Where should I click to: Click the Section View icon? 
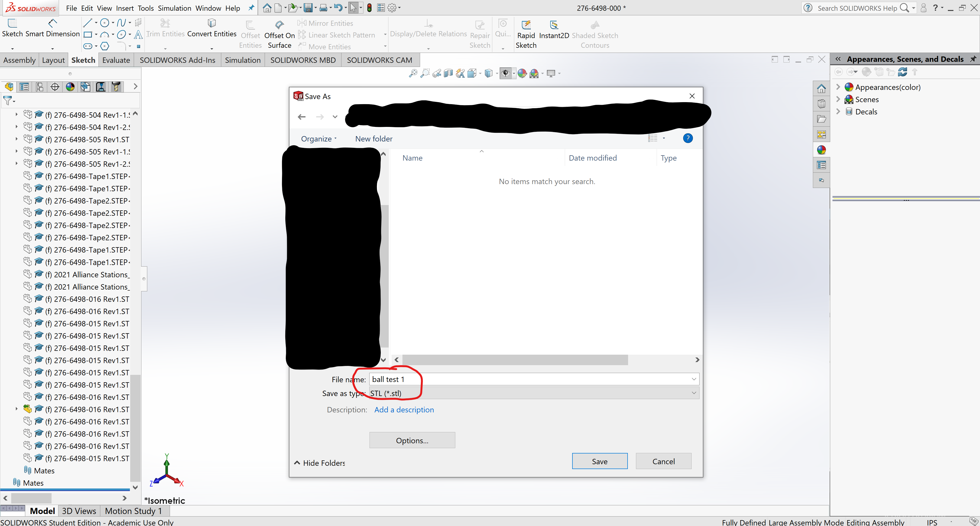click(x=448, y=73)
